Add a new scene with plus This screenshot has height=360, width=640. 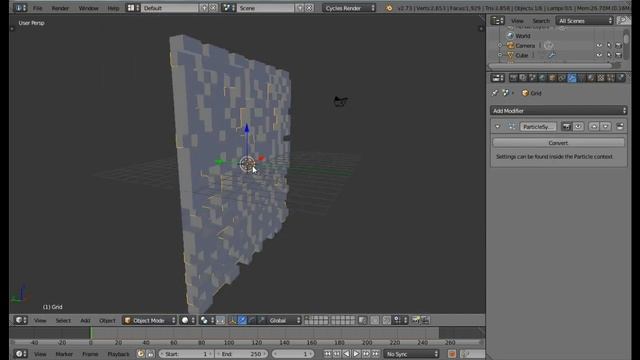pos(300,8)
